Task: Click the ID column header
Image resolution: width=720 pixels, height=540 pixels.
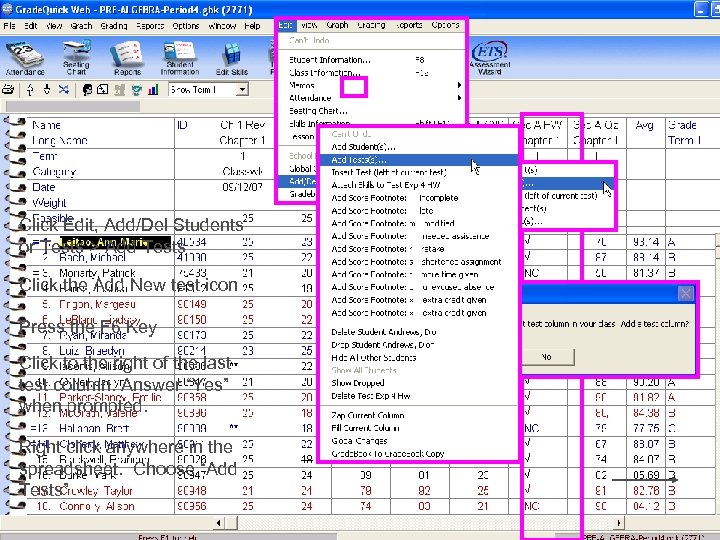Action: 182,125
